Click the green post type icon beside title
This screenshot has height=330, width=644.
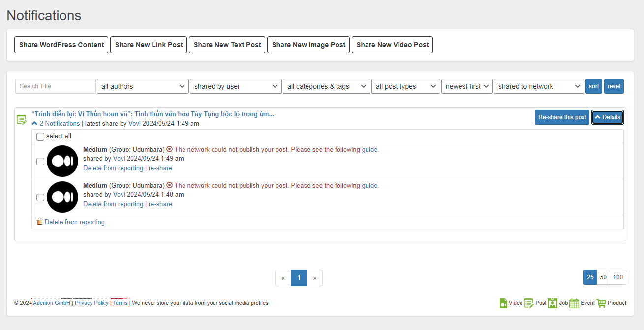22,119
